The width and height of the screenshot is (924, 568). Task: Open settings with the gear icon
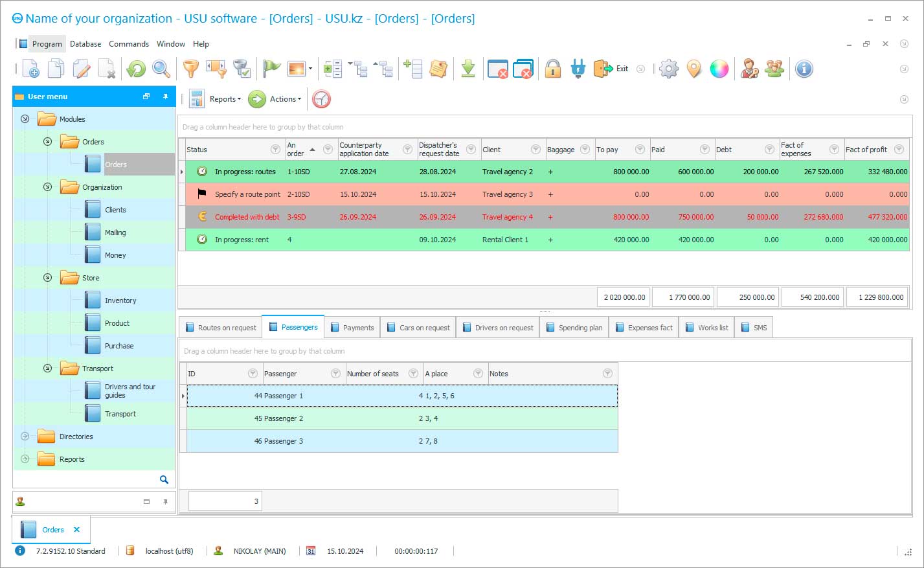coord(669,69)
